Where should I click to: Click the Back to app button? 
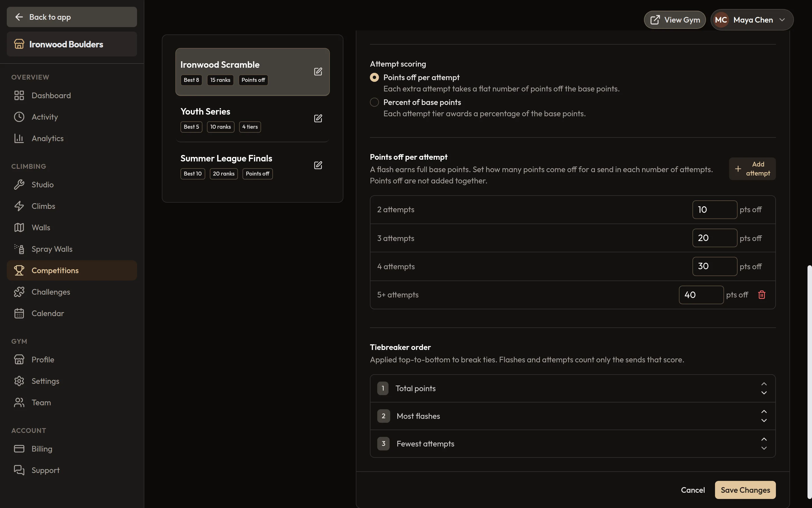[x=72, y=17]
